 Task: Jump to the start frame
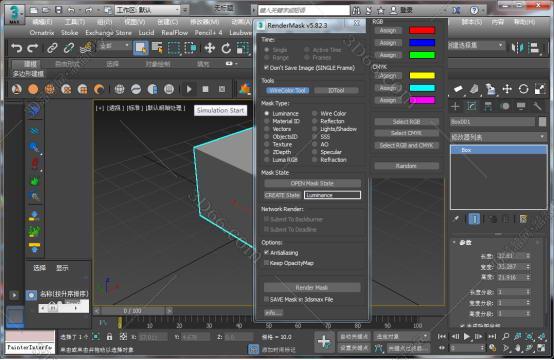tap(442, 337)
